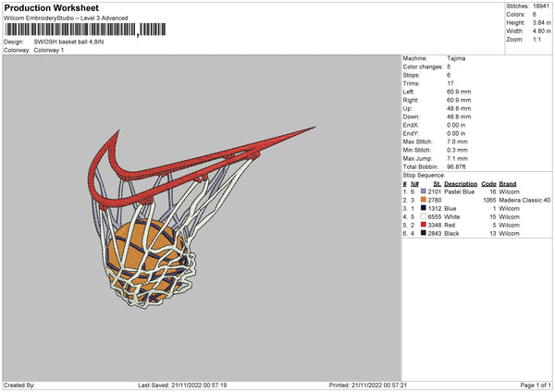The width and height of the screenshot is (555, 392).
Task: Click the White 6555 thread swatch
Action: click(x=424, y=216)
